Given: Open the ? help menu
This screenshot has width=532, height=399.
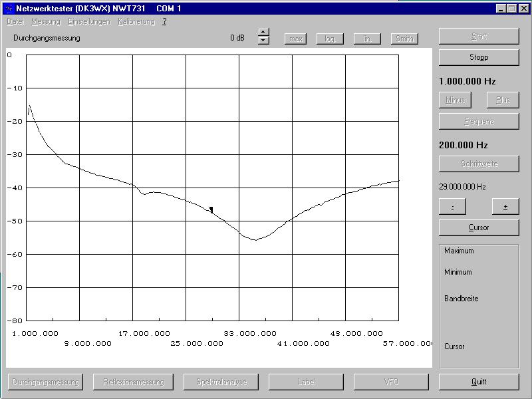Looking at the screenshot, I should 164,21.
